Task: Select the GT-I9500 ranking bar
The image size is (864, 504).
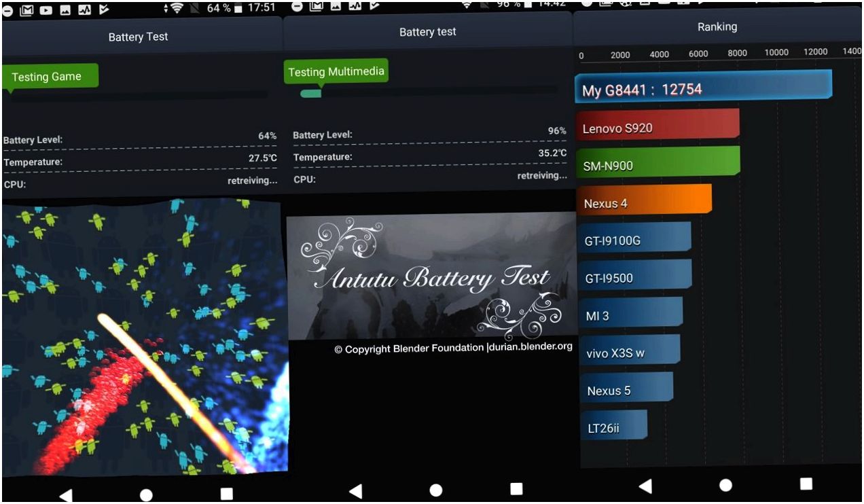Action: coord(635,276)
